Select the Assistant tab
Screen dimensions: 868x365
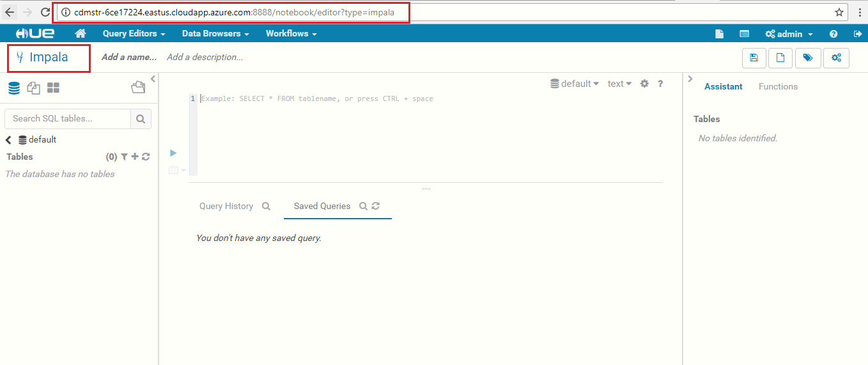pos(724,87)
